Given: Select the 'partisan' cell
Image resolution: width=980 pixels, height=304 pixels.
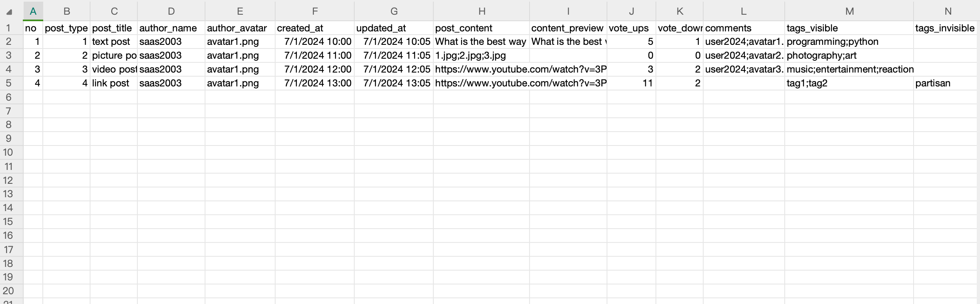Looking at the screenshot, I should 946,83.
